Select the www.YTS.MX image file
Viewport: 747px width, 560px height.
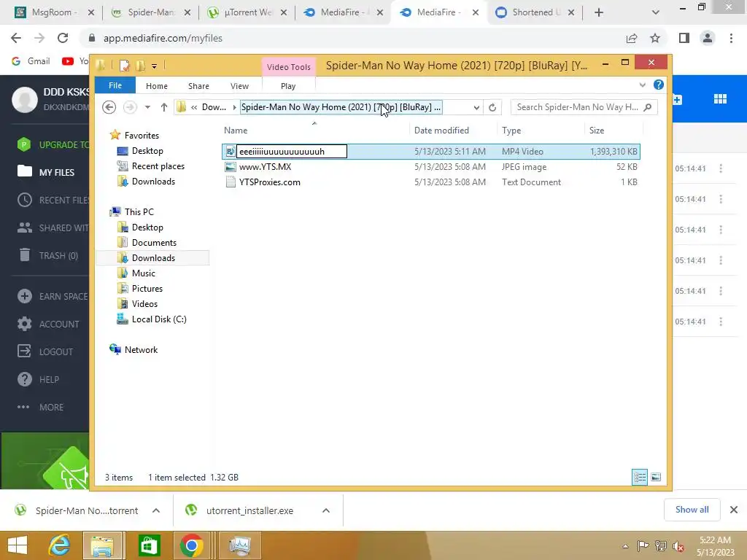pyautogui.click(x=265, y=167)
